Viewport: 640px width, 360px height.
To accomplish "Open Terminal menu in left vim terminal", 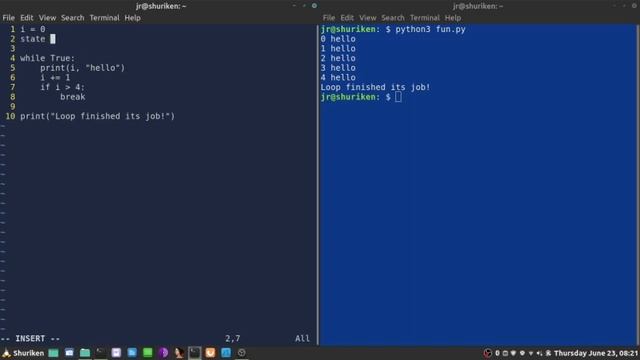I will pos(104,18).
